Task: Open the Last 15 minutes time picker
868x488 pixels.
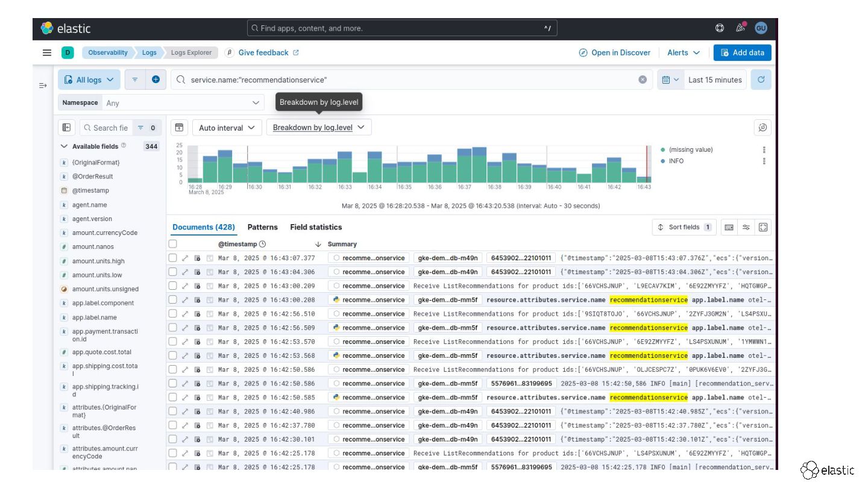Action: [715, 80]
